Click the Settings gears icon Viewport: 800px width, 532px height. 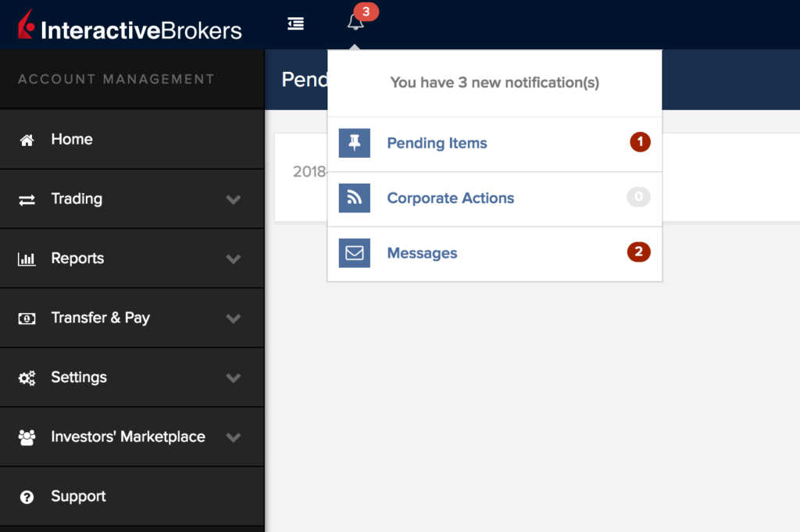[x=27, y=378]
